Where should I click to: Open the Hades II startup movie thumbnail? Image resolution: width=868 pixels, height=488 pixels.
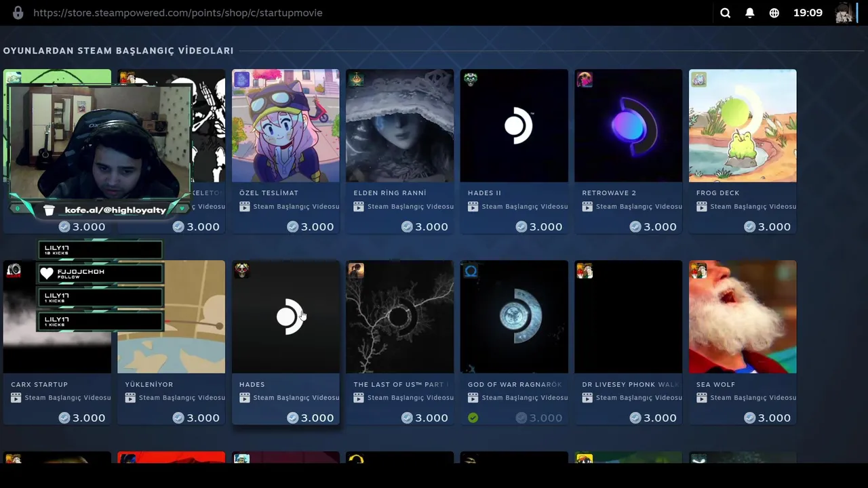514,125
